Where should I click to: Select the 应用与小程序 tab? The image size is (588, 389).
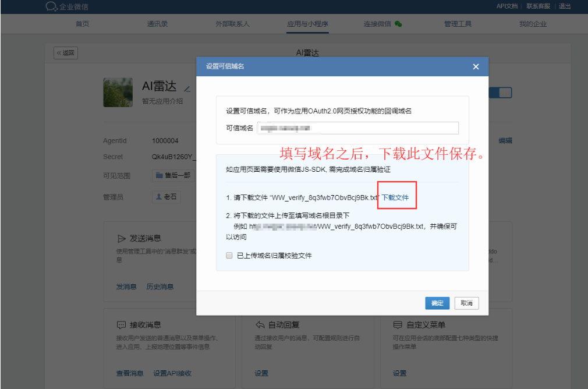pyautogui.click(x=307, y=24)
